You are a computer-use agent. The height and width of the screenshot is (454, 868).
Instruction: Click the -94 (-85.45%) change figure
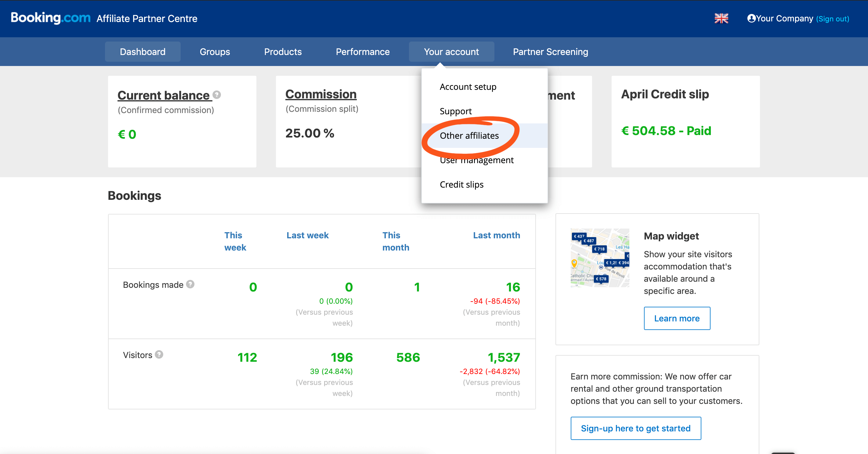(495, 301)
